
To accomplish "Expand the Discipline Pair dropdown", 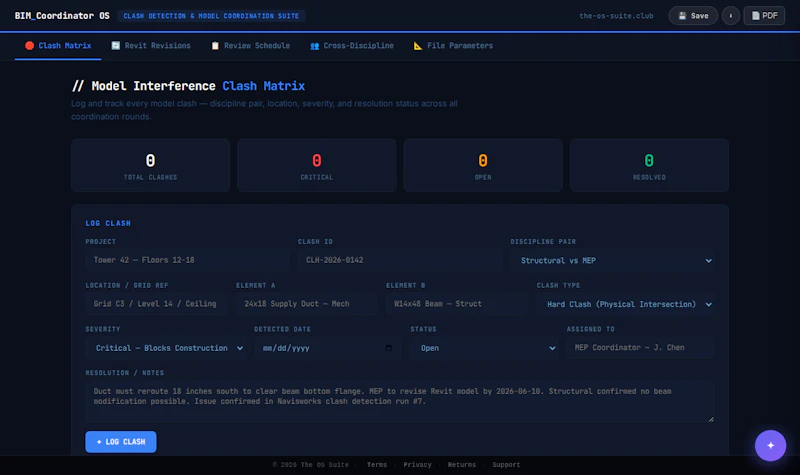I will point(612,261).
